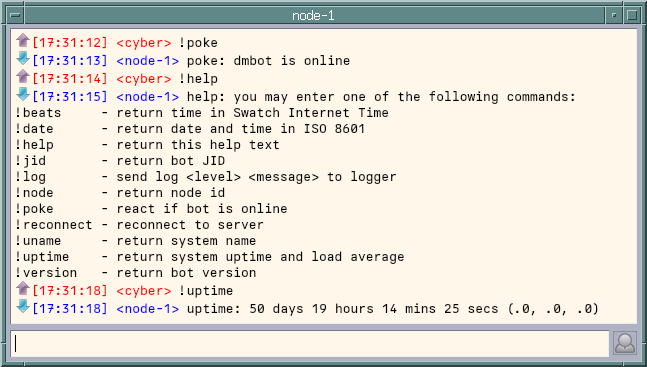Viewport: 647px width, 367px height.
Task: Select the timestamp [17:31:12]
Action: [x=70, y=43]
